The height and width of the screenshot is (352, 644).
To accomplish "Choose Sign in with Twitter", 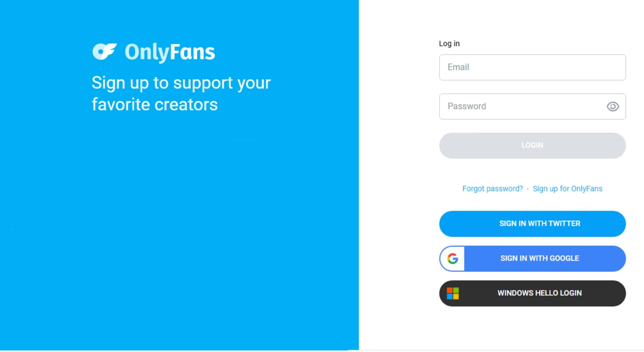I will coord(533,224).
